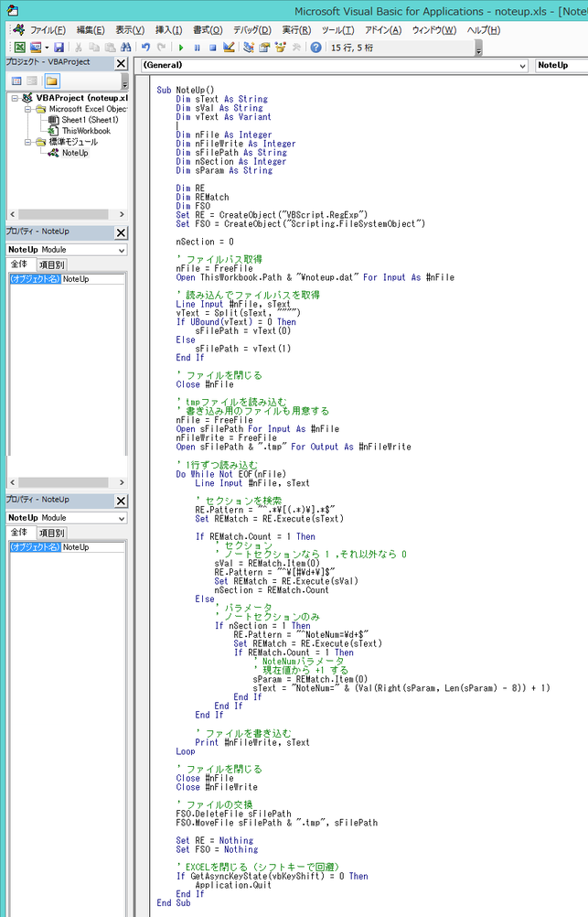This screenshot has width=588, height=917.
Task: Click the View Code icon in Project panel
Action: tap(16, 81)
